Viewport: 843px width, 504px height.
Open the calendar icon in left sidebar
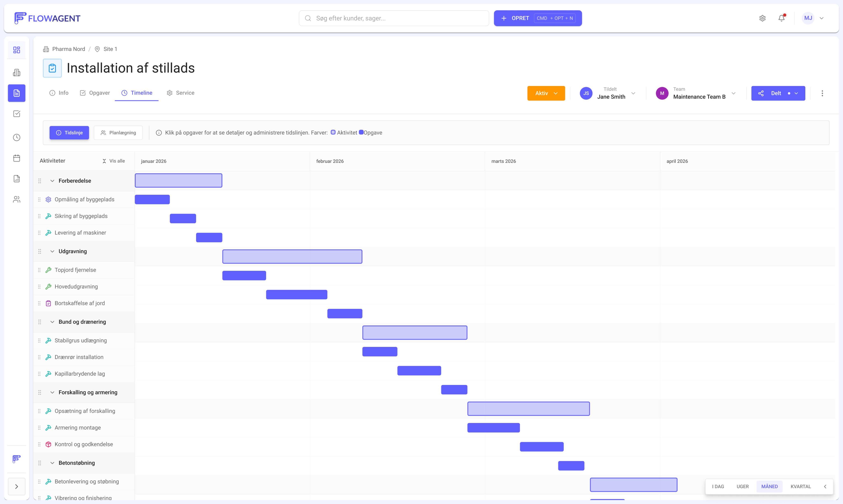click(16, 158)
